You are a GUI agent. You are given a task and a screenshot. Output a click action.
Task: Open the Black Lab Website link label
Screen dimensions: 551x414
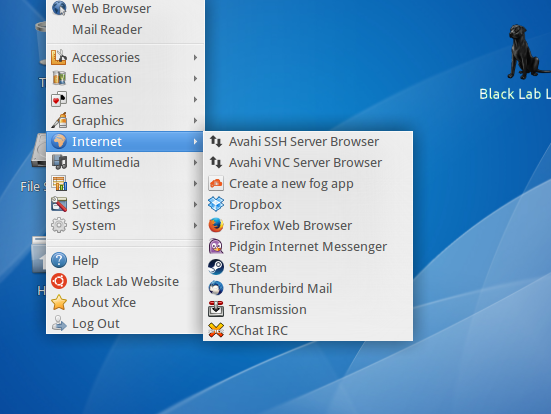125,282
